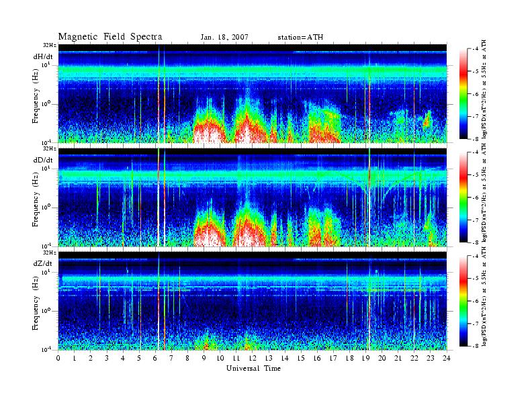Click the "32Hz" tick above dH/dt label
Viewport: 532px width, 411px height.
click(x=49, y=45)
